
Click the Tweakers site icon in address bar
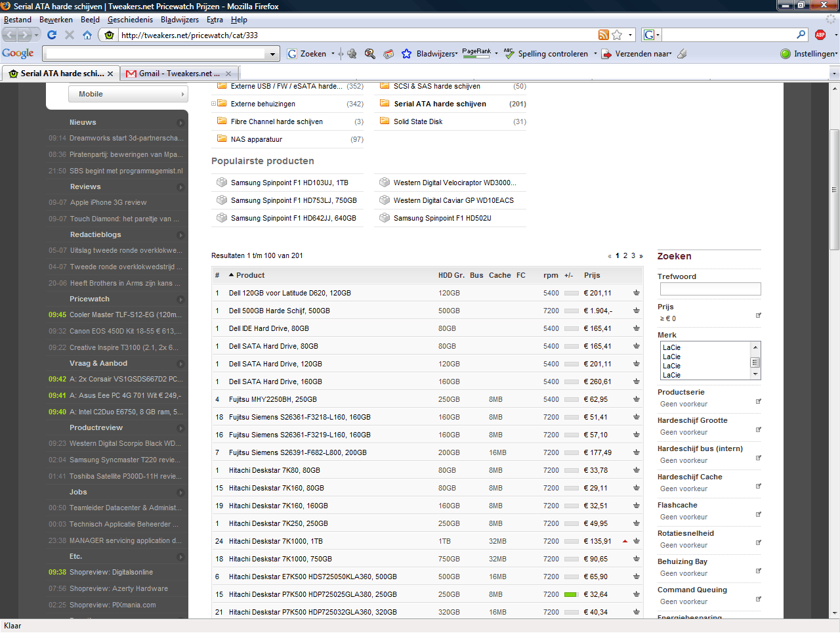[110, 35]
